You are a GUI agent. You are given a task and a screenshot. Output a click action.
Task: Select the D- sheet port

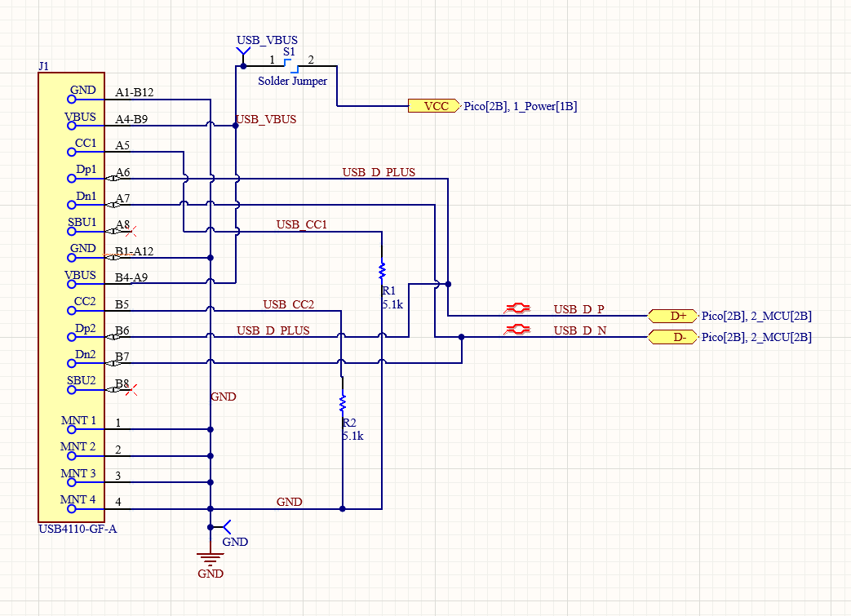pyautogui.click(x=673, y=337)
